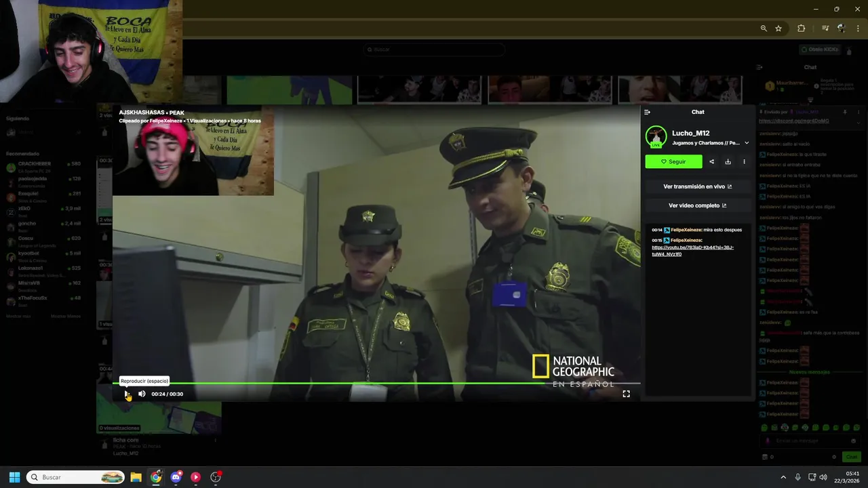Open the Lucho_M12 channel name
This screenshot has height=488, width=868.
pyautogui.click(x=690, y=134)
